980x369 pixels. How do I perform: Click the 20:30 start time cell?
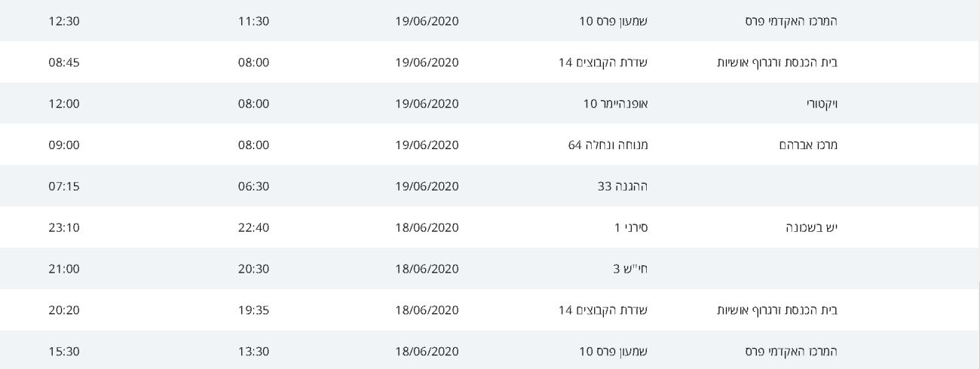[x=253, y=270]
